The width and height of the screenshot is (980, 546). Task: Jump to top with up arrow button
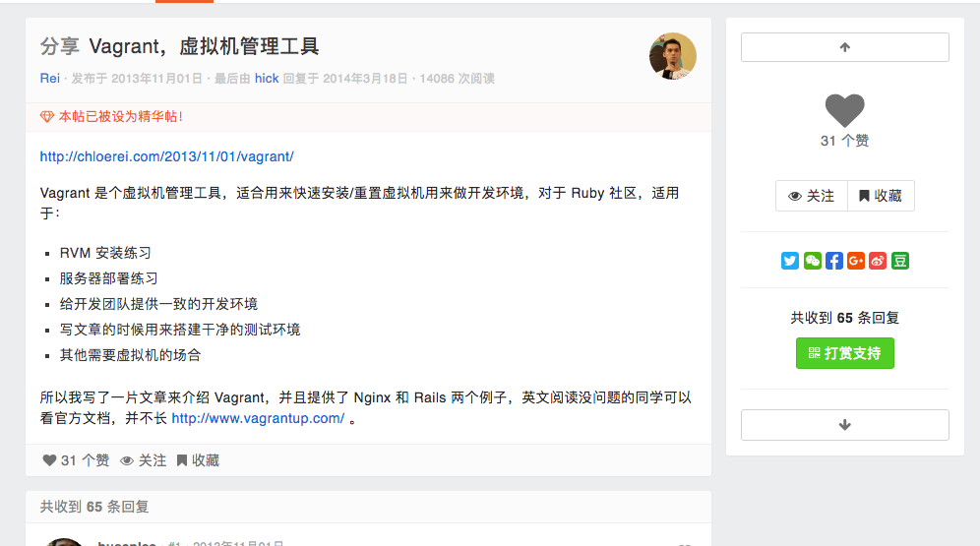[844, 47]
